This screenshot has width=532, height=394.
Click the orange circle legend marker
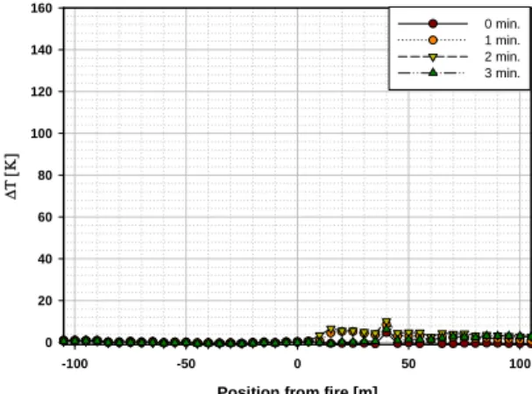433,40
